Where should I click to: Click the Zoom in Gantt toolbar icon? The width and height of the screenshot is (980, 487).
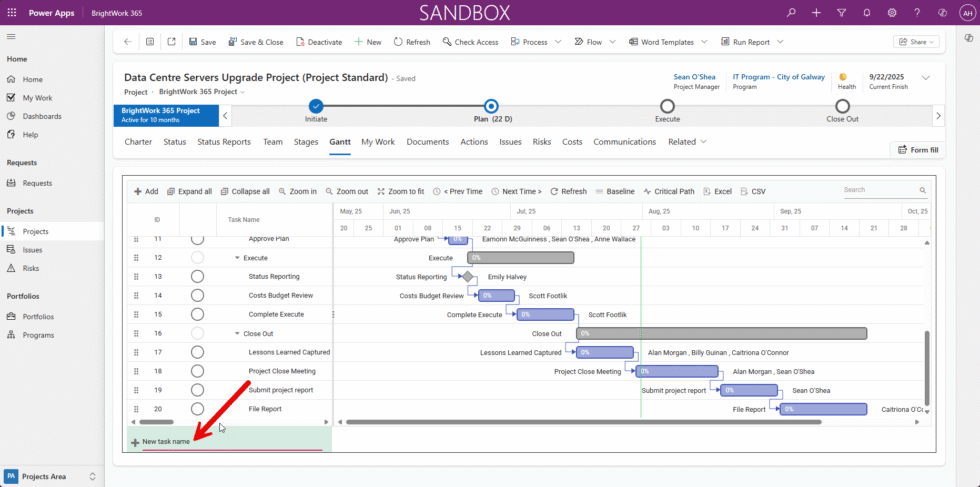[284, 191]
